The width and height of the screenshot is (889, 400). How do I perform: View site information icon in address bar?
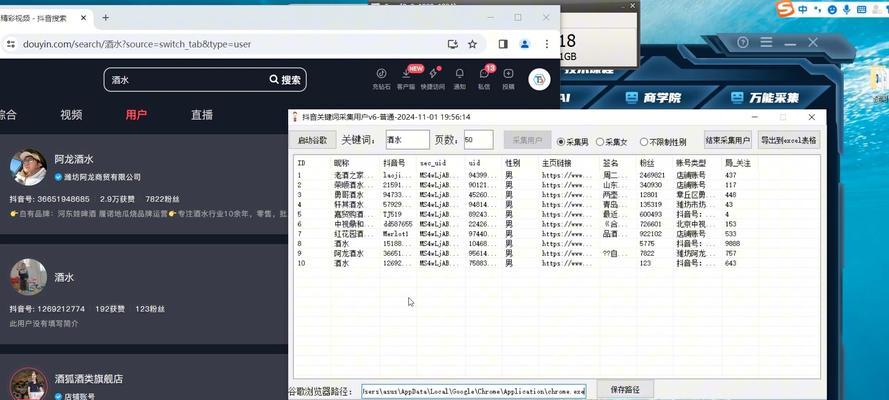pos(10,44)
